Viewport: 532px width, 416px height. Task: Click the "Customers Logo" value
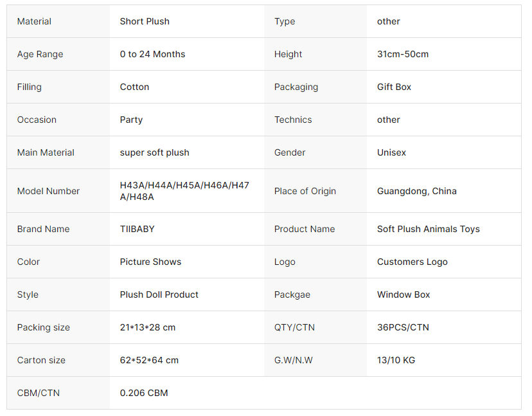(412, 262)
